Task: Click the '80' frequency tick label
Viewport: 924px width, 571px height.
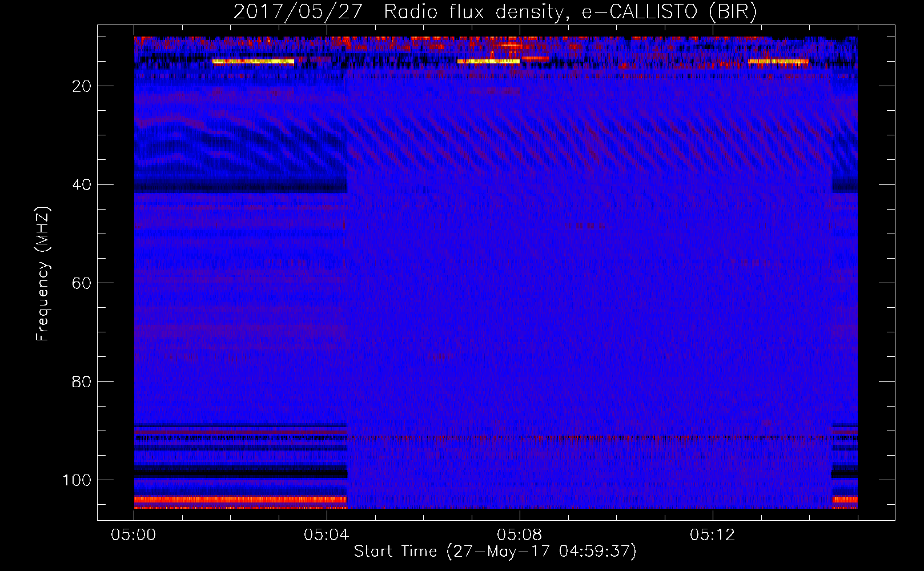Action: tap(82, 381)
